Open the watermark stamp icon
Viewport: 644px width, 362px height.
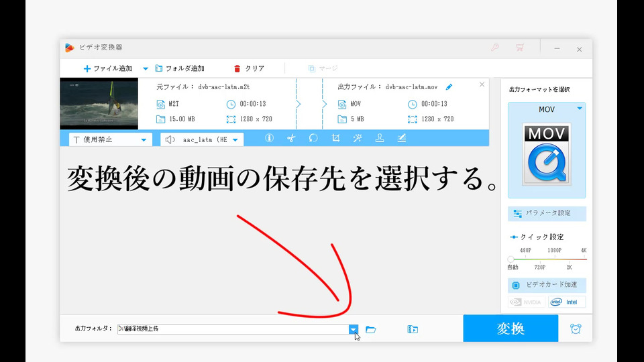pyautogui.click(x=380, y=138)
